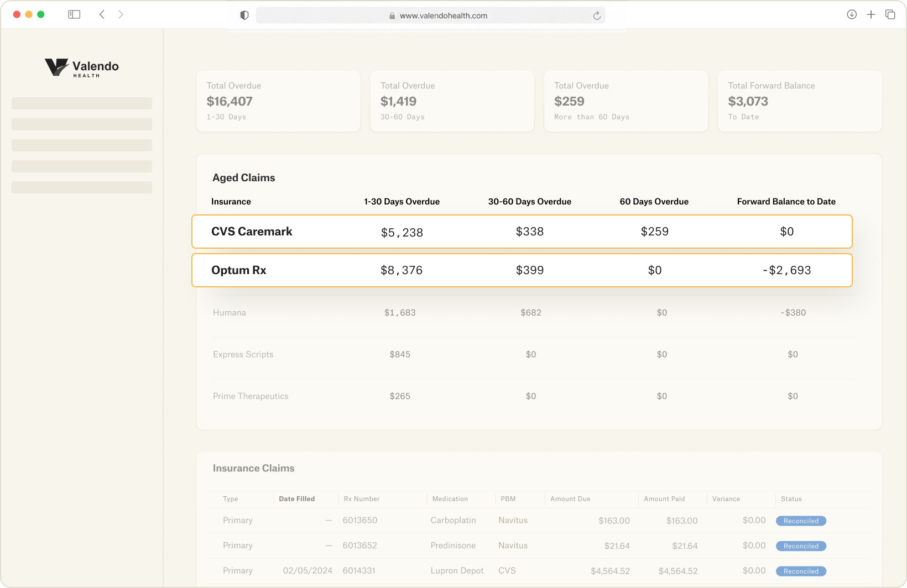Select the CVS Caremark row name
The width and height of the screenshot is (907, 588).
(x=252, y=232)
